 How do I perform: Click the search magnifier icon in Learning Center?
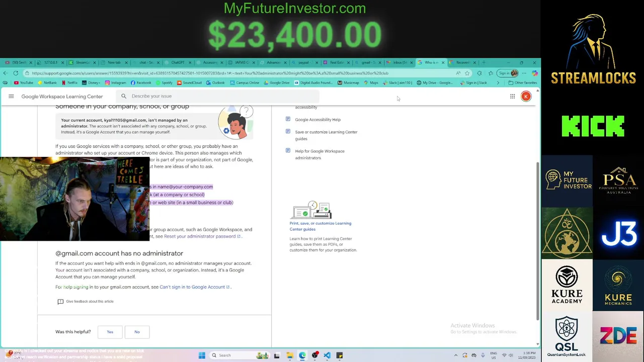click(124, 96)
